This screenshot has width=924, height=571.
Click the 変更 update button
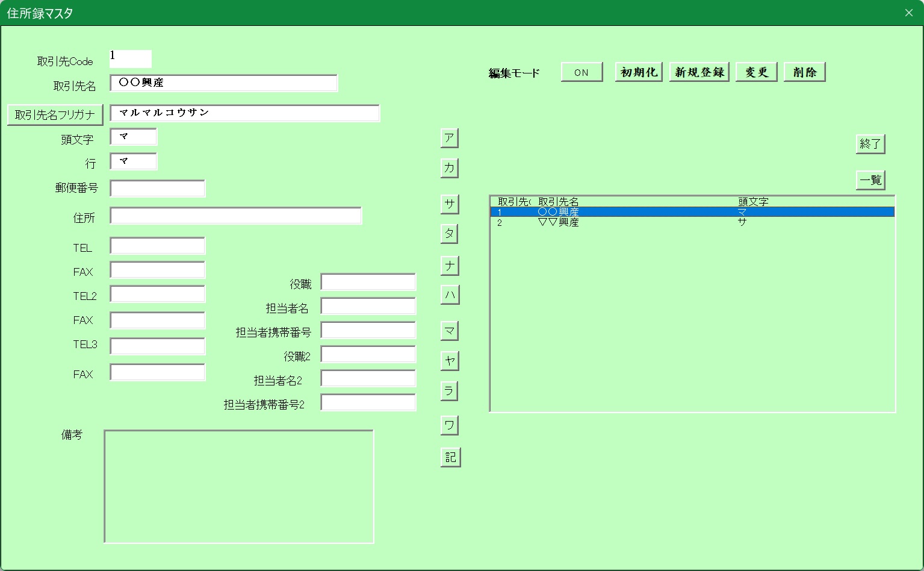756,72
